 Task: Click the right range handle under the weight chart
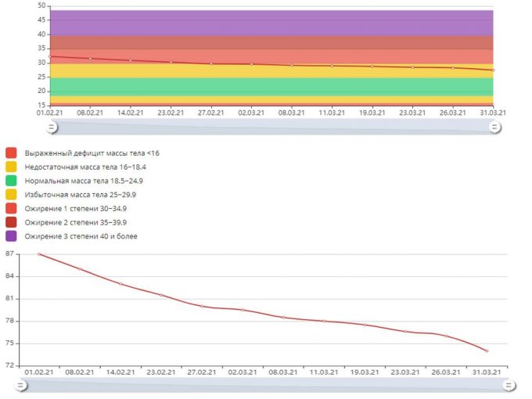point(508,386)
